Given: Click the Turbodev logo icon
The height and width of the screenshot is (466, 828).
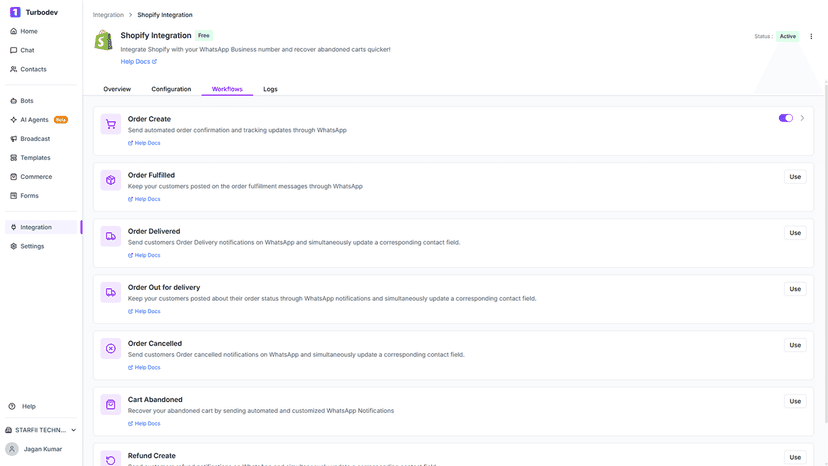Looking at the screenshot, I should (x=15, y=12).
